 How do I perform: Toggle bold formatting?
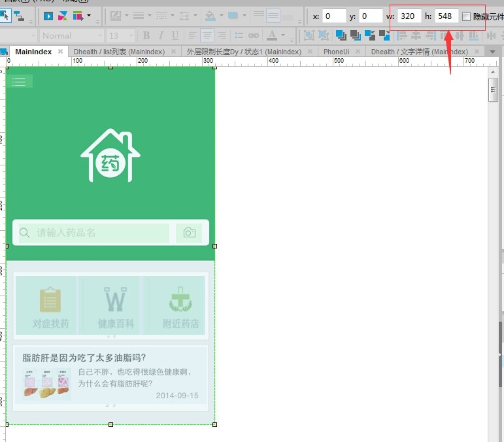coord(146,35)
